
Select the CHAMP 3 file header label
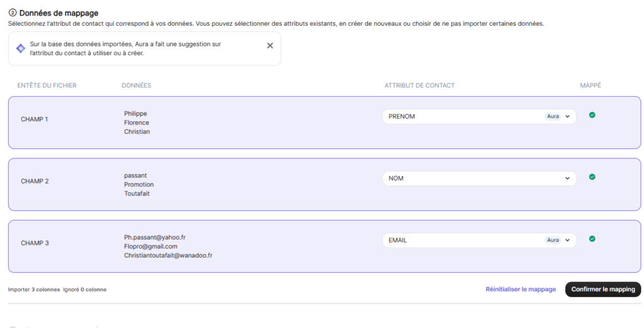(35, 243)
